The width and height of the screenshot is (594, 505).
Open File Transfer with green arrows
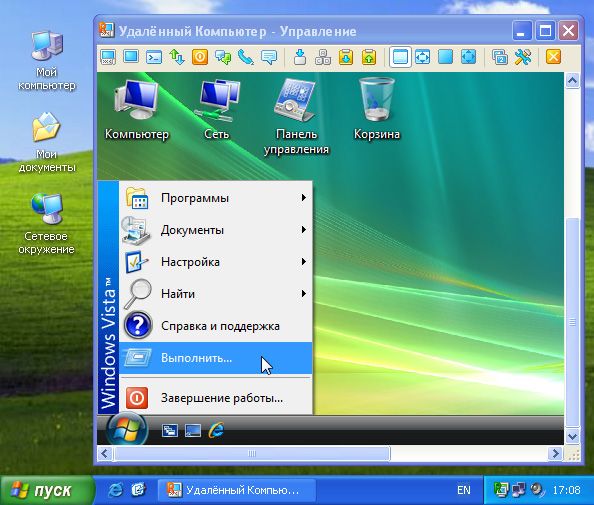[177, 57]
